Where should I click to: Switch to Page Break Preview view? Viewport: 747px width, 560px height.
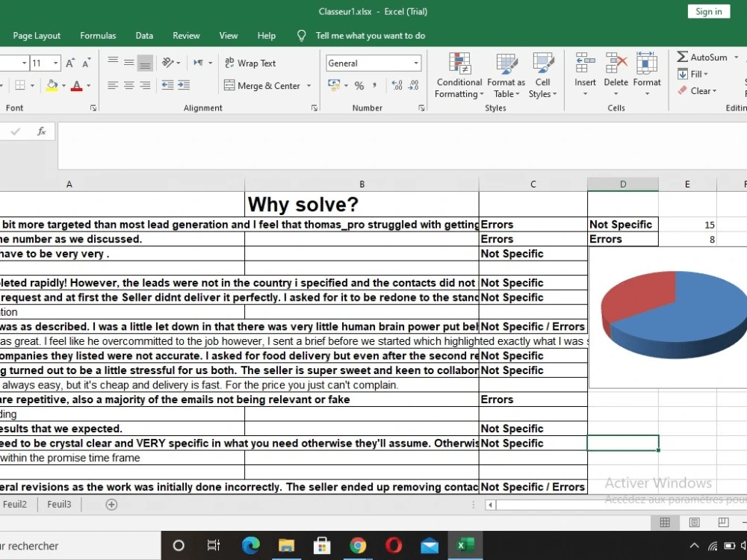pos(723,523)
